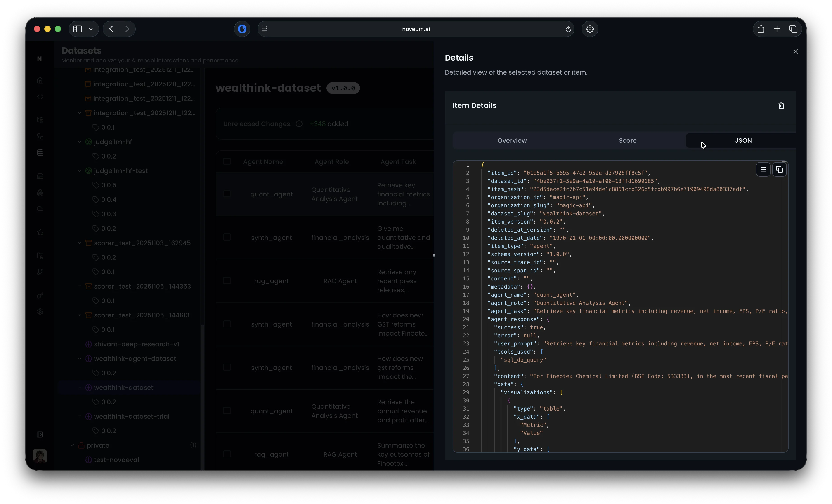Copy JSON content to clipboard
This screenshot has height=504, width=832.
(779, 170)
